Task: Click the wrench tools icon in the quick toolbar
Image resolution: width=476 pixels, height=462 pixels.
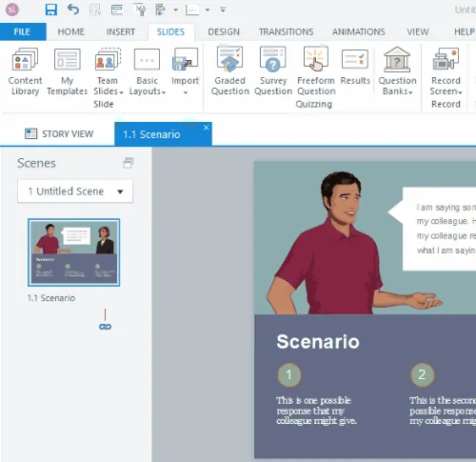Action: (140, 10)
